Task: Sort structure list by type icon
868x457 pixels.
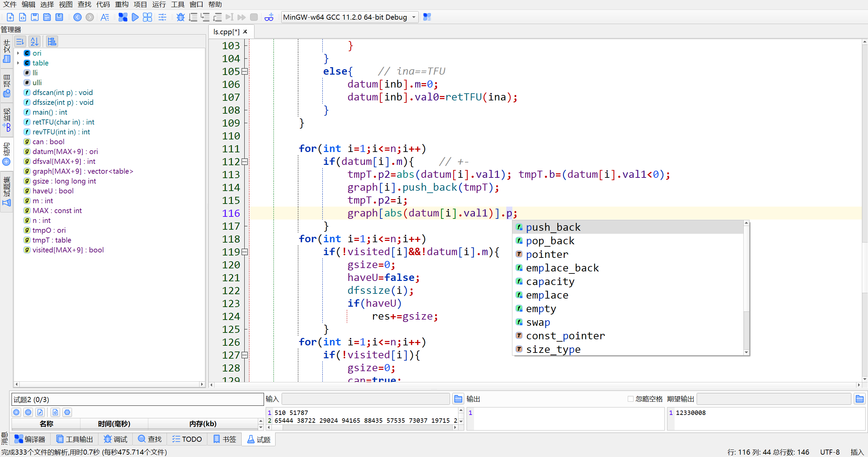Action: coord(20,42)
